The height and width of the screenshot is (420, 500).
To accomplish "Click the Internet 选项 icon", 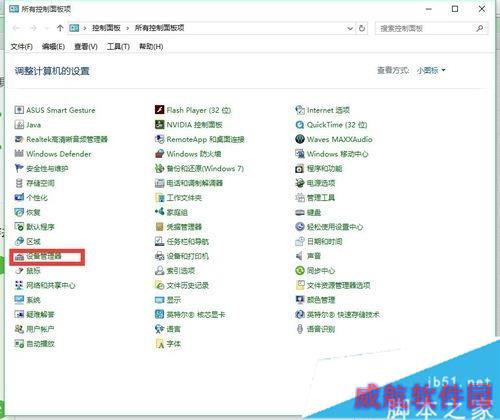I will [300, 110].
